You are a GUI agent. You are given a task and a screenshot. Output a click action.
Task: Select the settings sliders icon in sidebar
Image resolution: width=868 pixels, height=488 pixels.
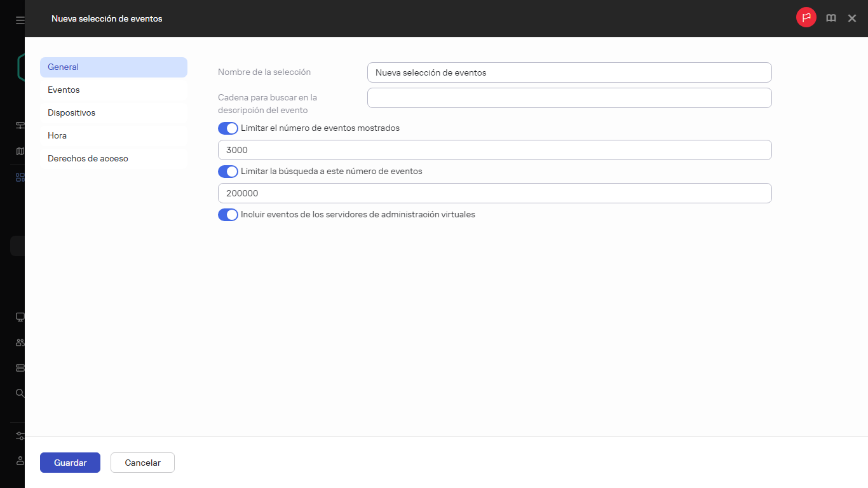click(x=19, y=436)
